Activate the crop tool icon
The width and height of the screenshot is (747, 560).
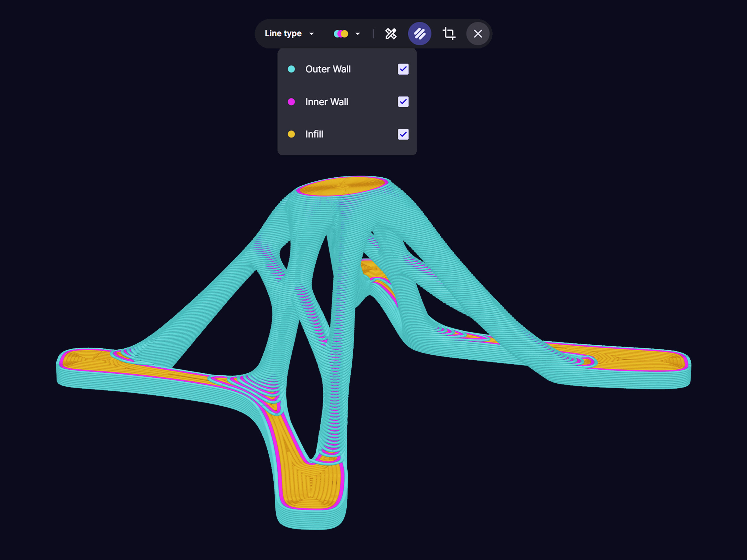[449, 34]
